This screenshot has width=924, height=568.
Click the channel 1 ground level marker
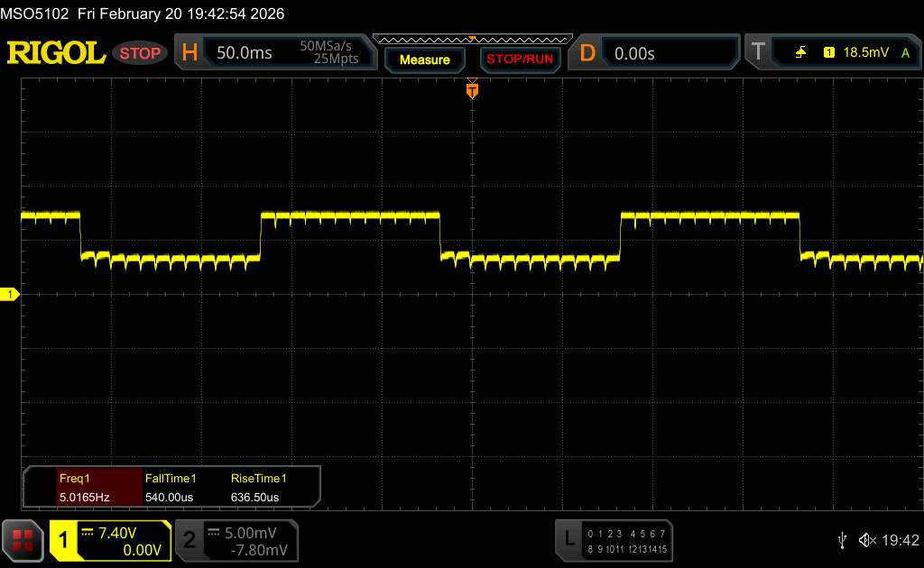11,295
